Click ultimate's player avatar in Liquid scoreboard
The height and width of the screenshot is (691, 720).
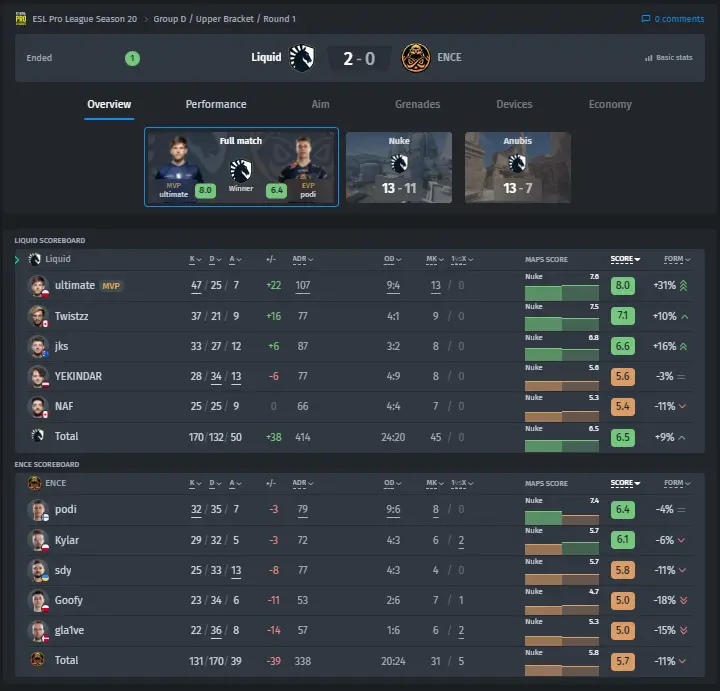38,286
